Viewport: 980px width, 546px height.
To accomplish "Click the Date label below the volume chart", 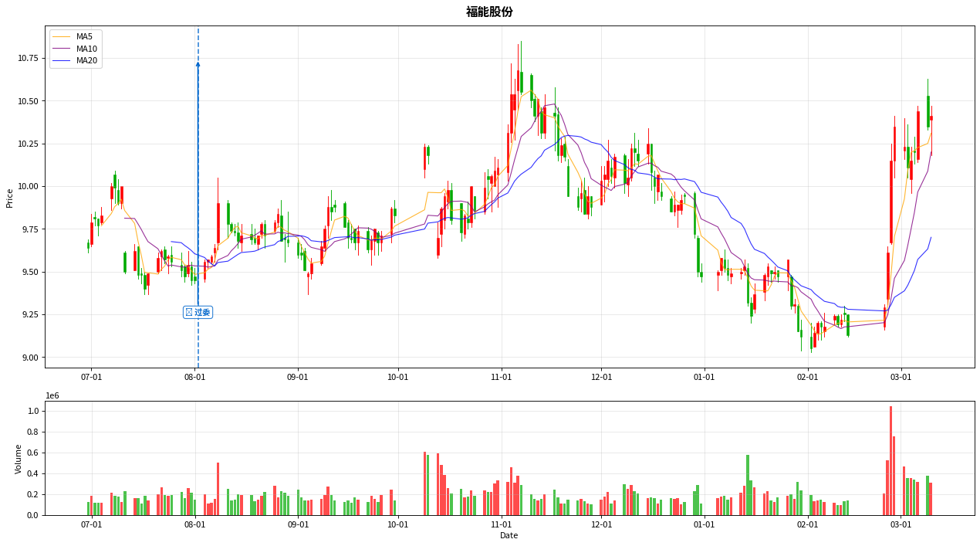I will 509,535.
